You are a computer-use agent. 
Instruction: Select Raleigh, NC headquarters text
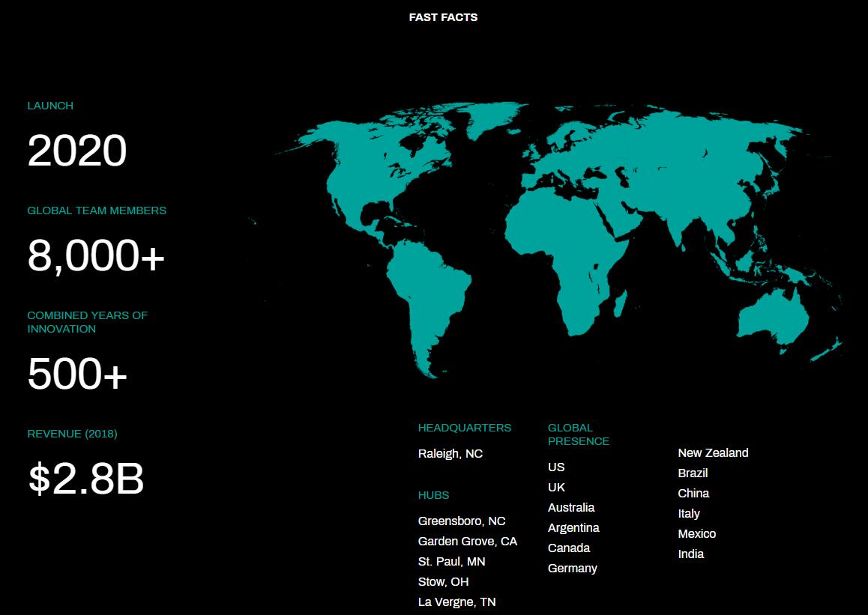[x=450, y=454]
